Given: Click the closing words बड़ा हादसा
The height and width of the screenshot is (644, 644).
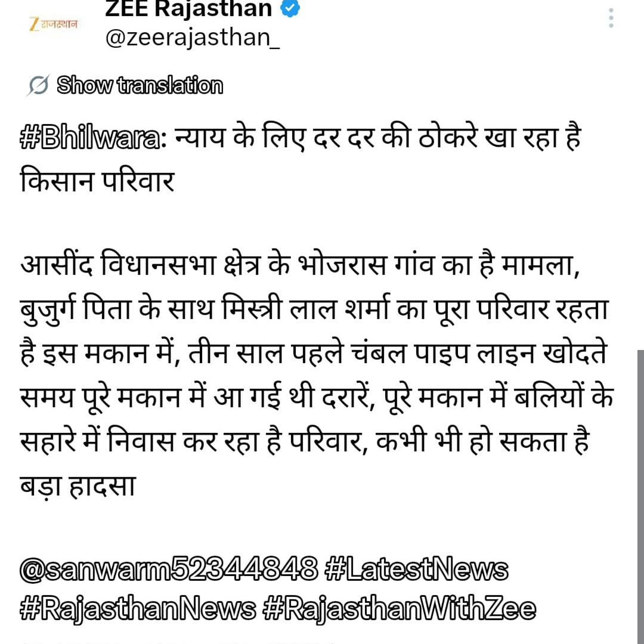Looking at the screenshot, I should pos(78,485).
